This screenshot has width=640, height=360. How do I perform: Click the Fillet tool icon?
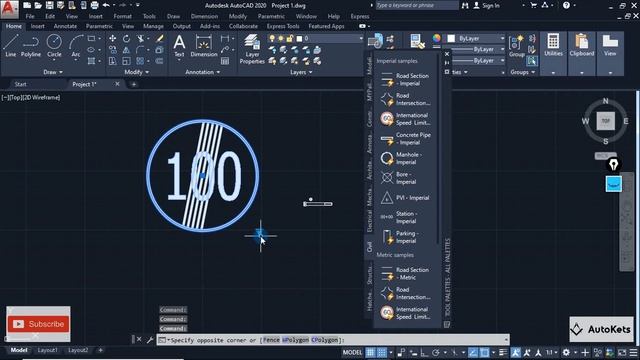pos(140,50)
